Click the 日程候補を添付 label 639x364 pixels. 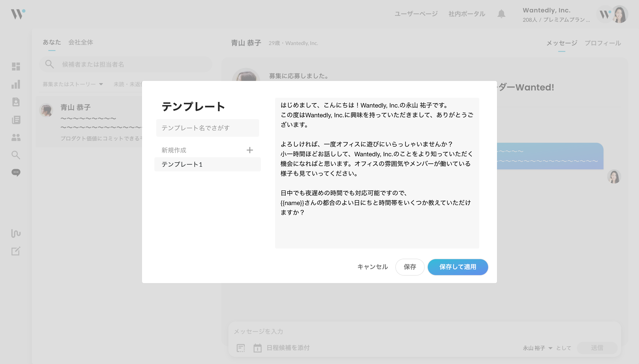pyautogui.click(x=288, y=348)
